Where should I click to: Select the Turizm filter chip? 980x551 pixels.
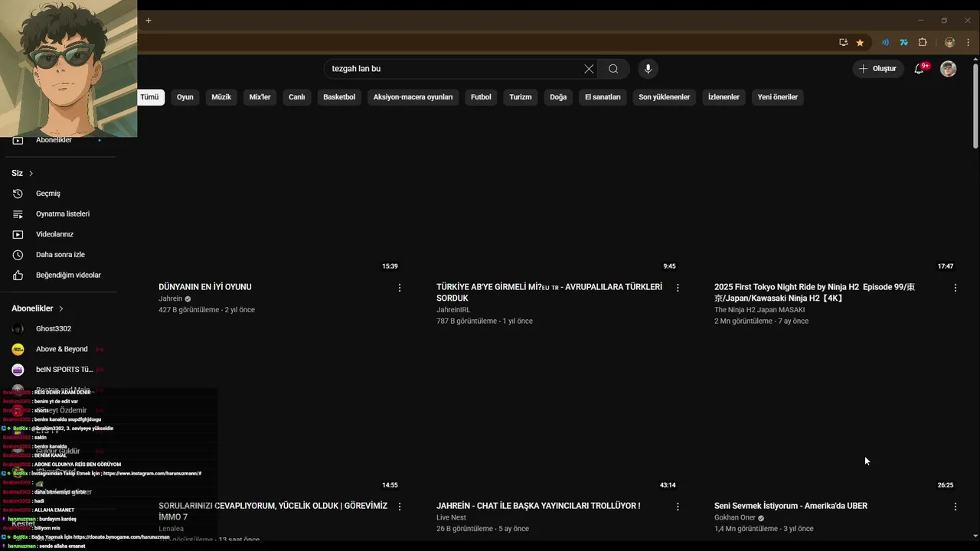tap(521, 97)
